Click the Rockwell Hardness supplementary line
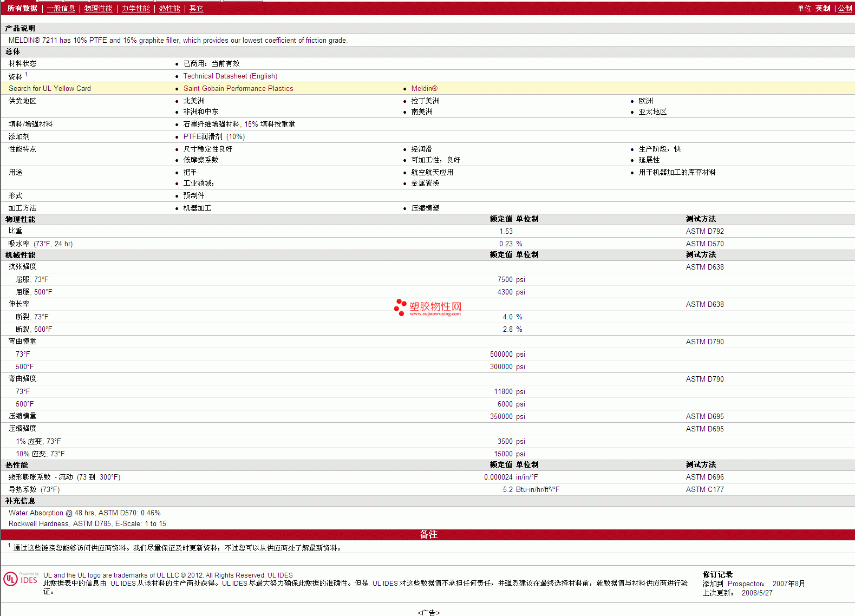This screenshot has height=616, width=855. pyautogui.click(x=87, y=524)
